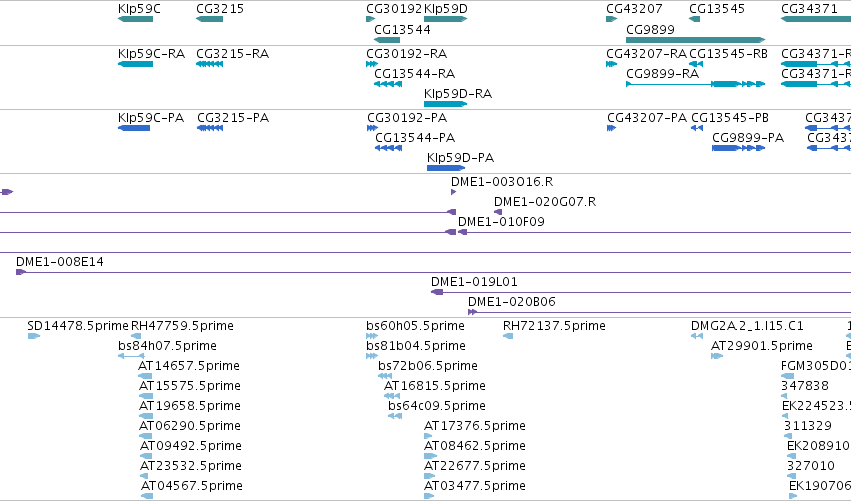Select the CG9899-RA transcript feature
The image size is (851, 501).
pyautogui.click(x=695, y=84)
